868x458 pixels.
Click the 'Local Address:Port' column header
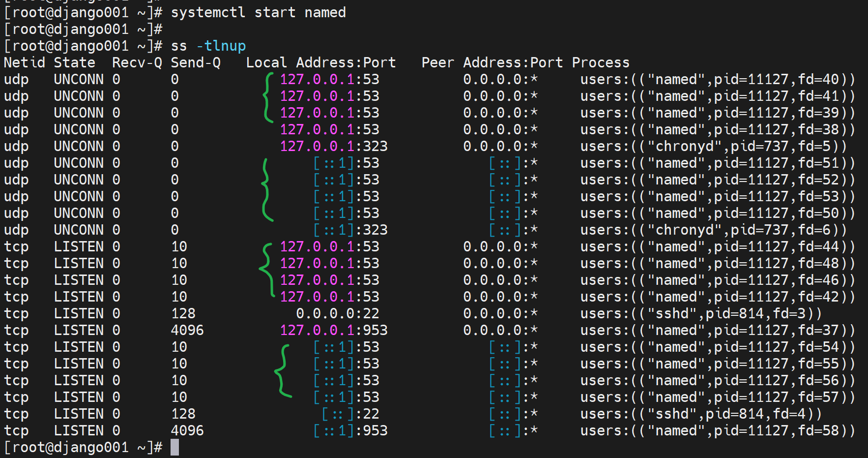(320, 62)
